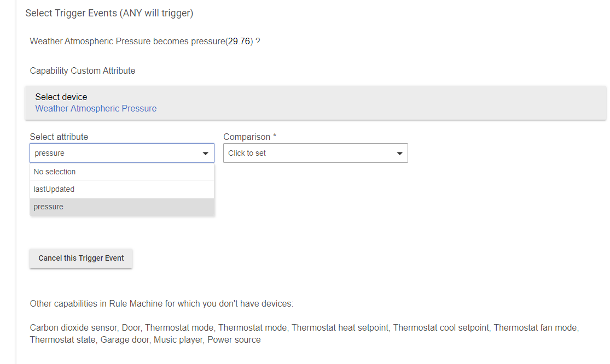Open the Weather Atmospheric Pressure device link

pos(96,108)
